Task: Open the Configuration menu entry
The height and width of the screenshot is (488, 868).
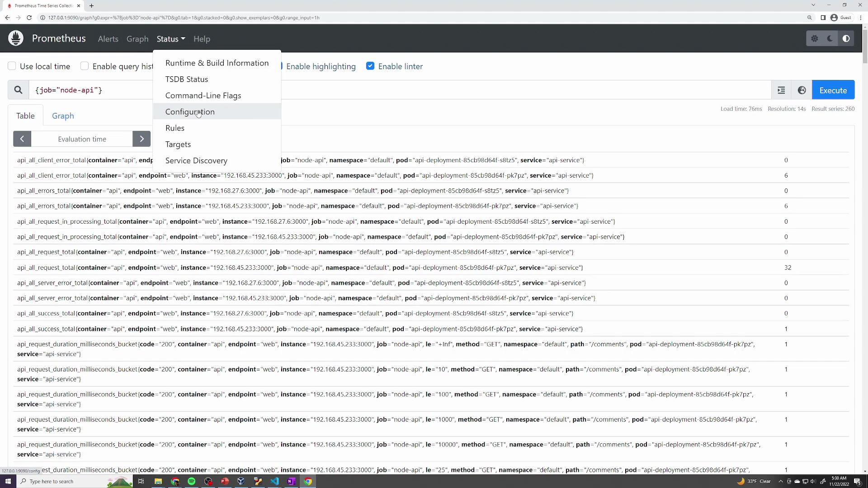Action: [217, 112]
